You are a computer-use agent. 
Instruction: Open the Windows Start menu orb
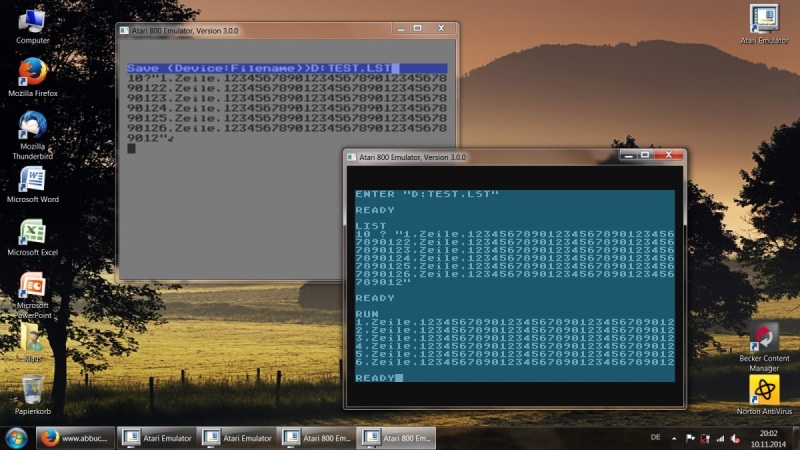point(16,438)
